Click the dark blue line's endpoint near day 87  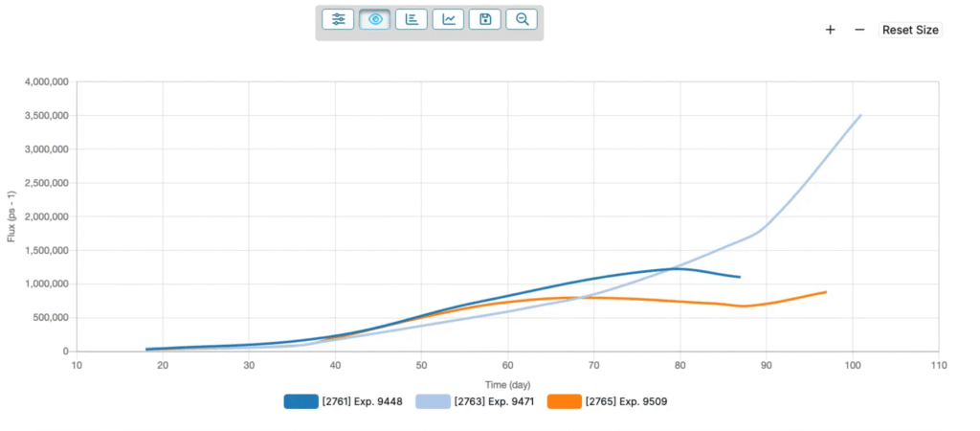pos(740,277)
